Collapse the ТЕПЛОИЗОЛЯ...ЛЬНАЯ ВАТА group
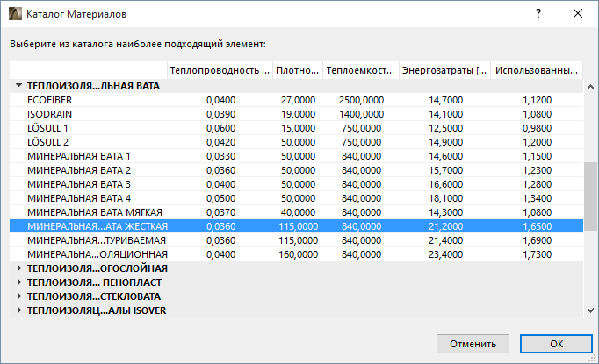This screenshot has width=599, height=364. 18,87
